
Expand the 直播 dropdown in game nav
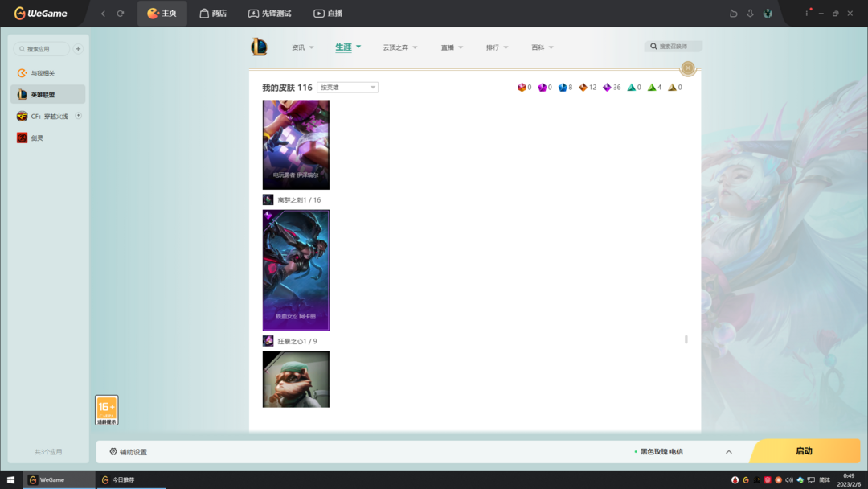point(452,47)
